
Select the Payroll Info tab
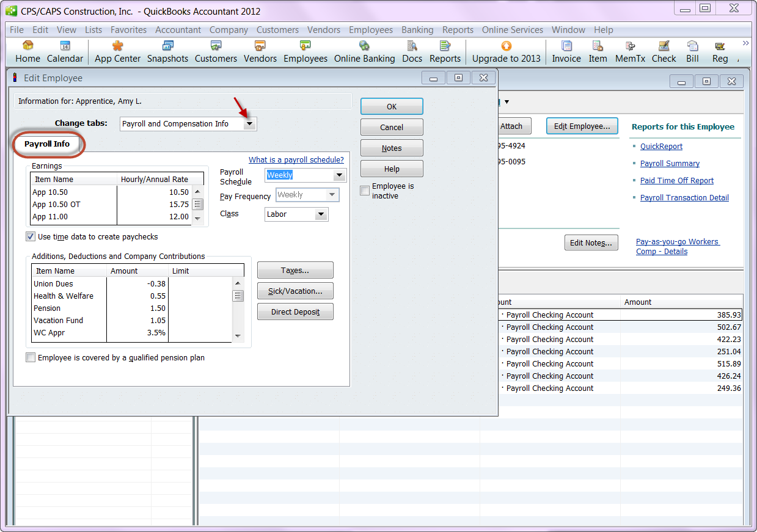click(x=47, y=144)
